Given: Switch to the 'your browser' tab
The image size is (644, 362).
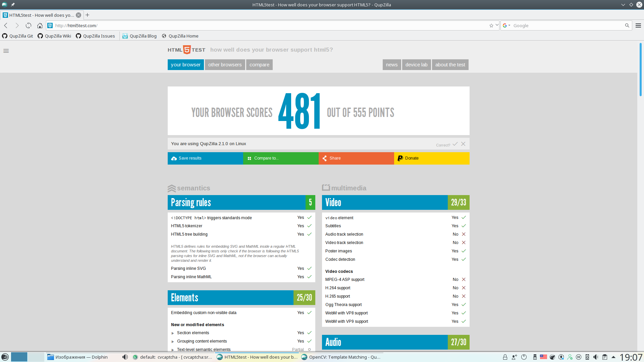Looking at the screenshot, I should point(185,65).
